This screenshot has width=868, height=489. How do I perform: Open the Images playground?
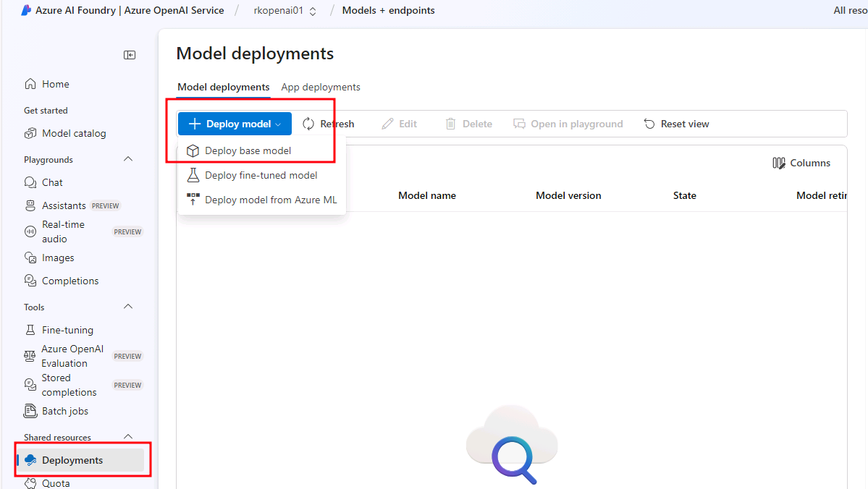pyautogui.click(x=58, y=258)
